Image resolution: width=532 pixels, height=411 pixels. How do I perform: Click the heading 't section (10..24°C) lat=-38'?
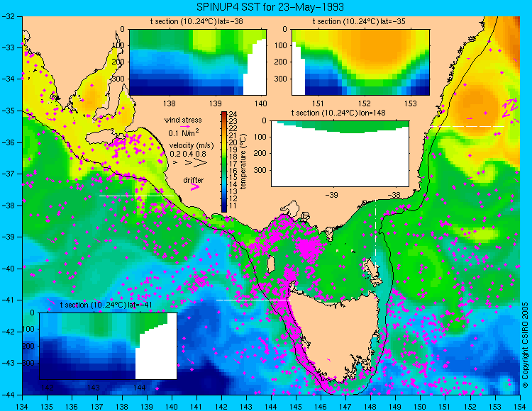[196, 22]
